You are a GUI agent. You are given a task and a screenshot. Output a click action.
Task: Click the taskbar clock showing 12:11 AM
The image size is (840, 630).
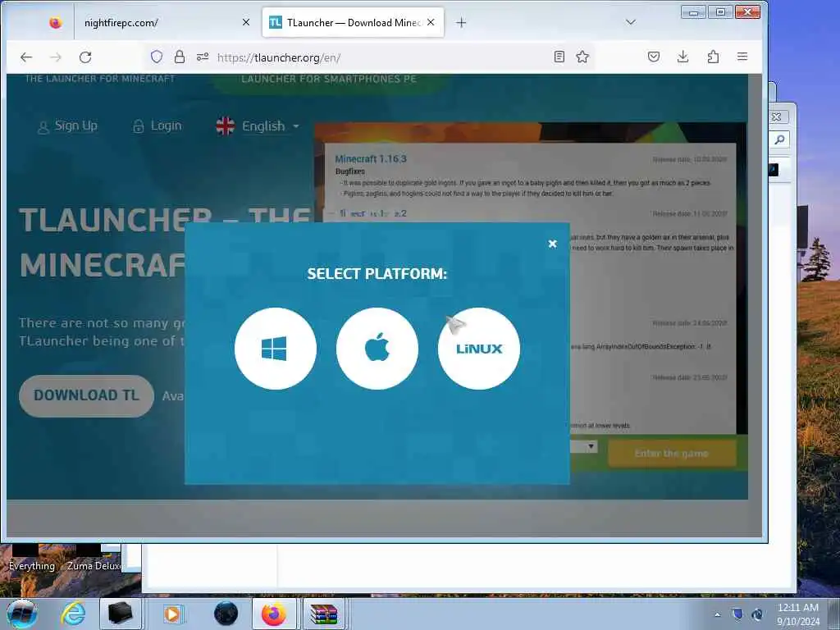click(798, 614)
